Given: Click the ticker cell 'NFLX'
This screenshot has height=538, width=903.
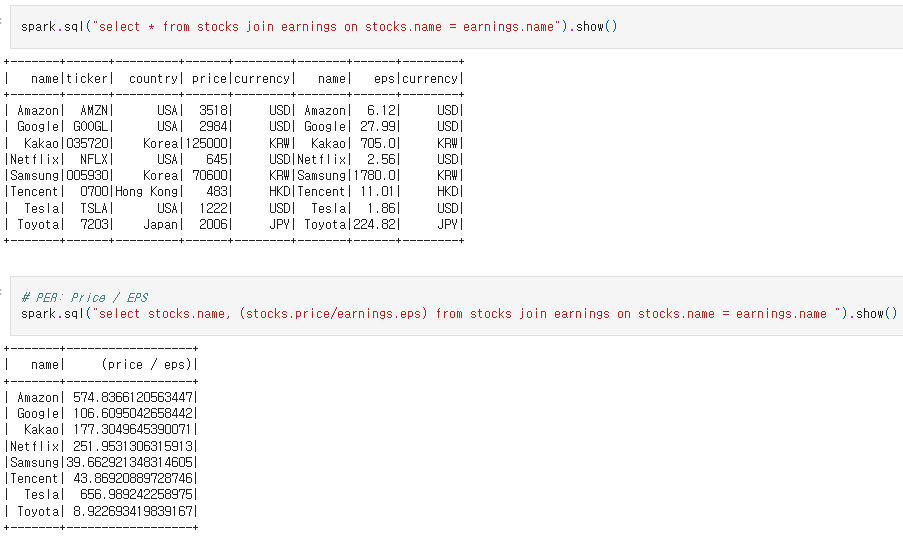Looking at the screenshot, I should coord(94,160).
